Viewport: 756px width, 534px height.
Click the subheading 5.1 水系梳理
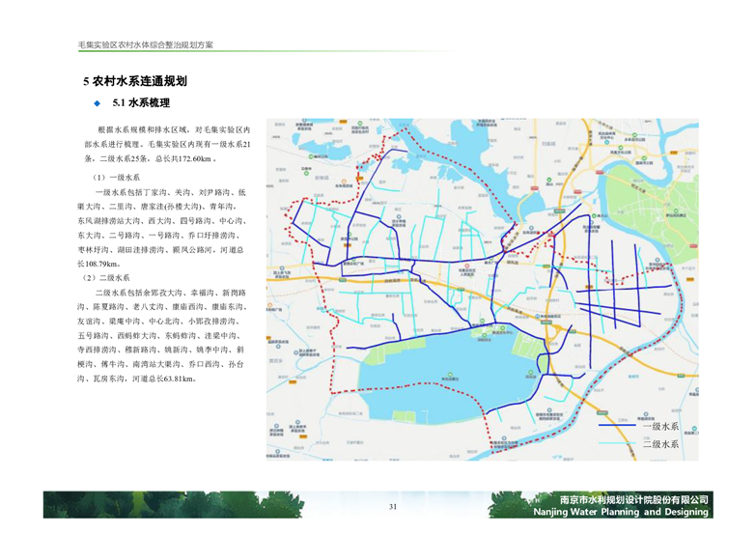(141, 102)
